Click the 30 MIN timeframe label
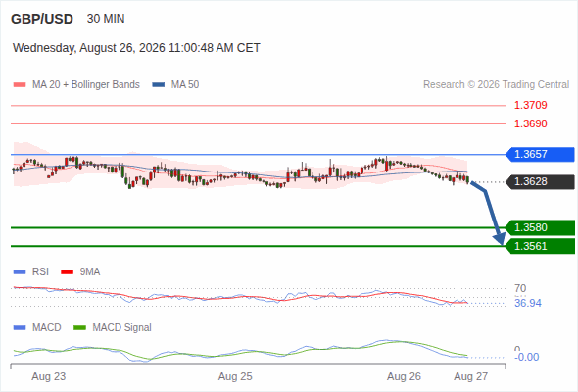 (x=106, y=19)
